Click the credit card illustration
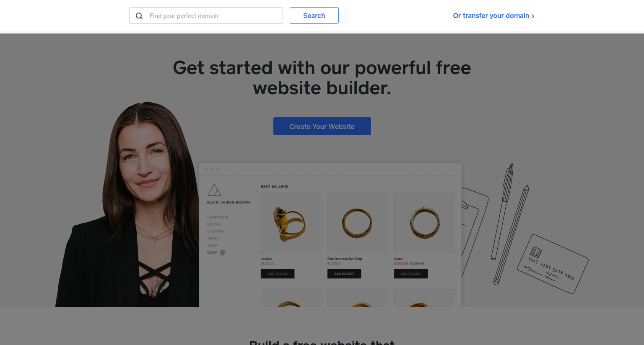This screenshot has width=644, height=345. pyautogui.click(x=553, y=263)
